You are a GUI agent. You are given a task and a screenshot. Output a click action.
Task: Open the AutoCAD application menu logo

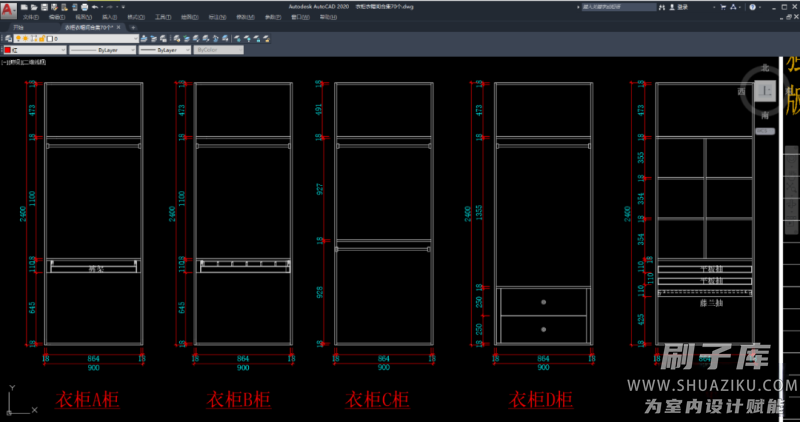click(x=8, y=9)
